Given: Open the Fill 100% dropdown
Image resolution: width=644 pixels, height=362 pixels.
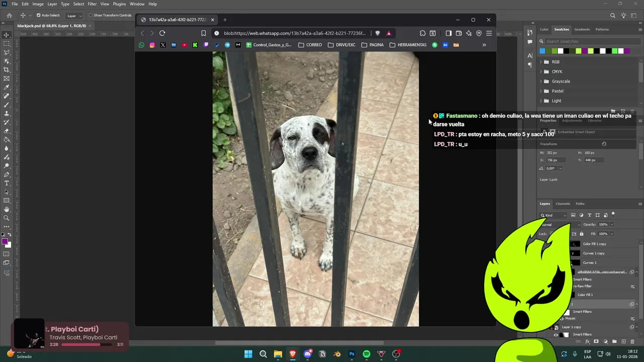Looking at the screenshot, I should (x=612, y=234).
